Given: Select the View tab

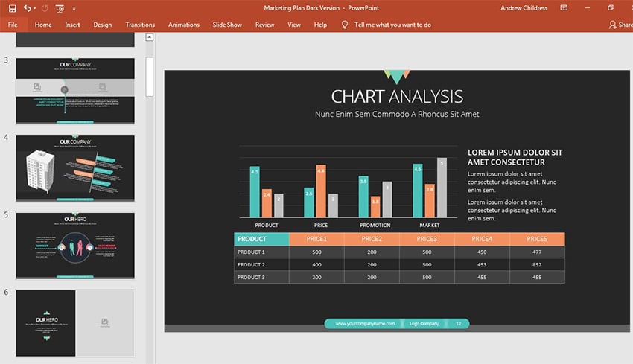Looking at the screenshot, I should pyautogui.click(x=294, y=25).
